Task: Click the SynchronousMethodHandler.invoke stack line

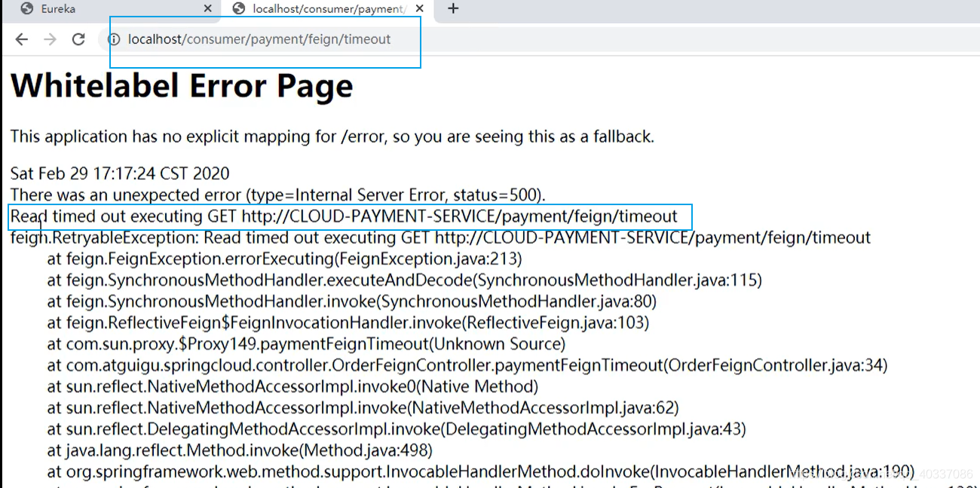Action: pos(351,302)
